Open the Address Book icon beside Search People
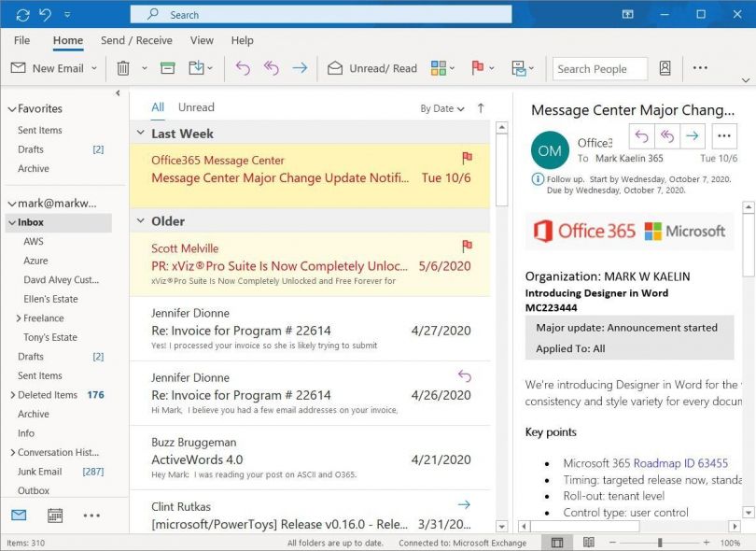The image size is (756, 551). click(x=664, y=68)
